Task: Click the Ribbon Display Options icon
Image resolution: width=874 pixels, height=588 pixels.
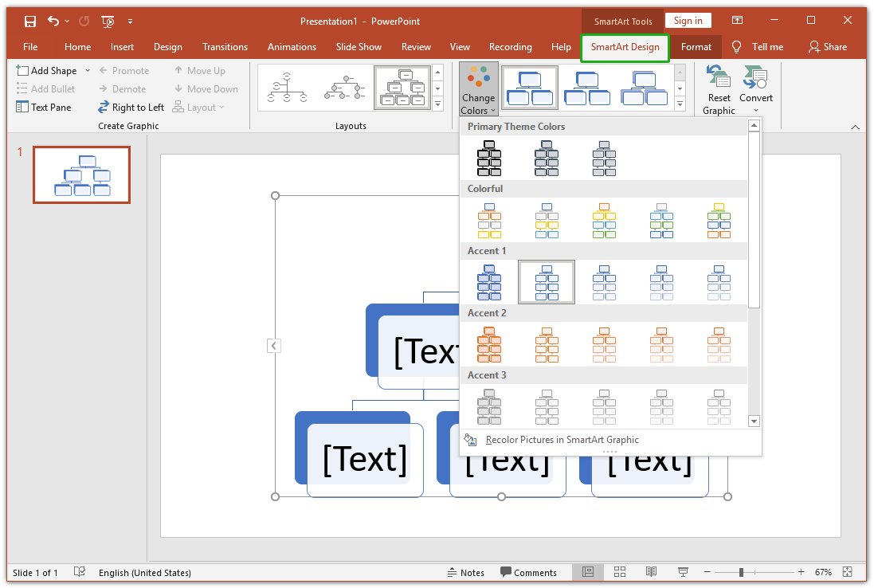Action: pos(737,21)
